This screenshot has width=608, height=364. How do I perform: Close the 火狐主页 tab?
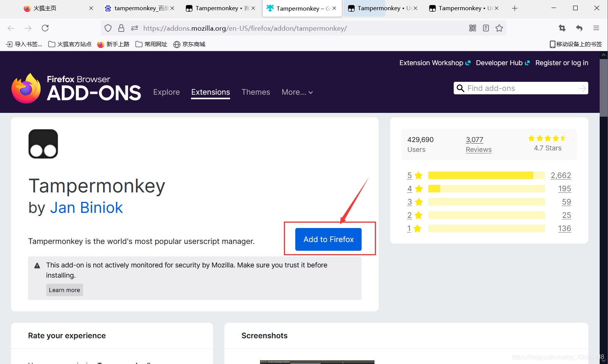pyautogui.click(x=91, y=8)
